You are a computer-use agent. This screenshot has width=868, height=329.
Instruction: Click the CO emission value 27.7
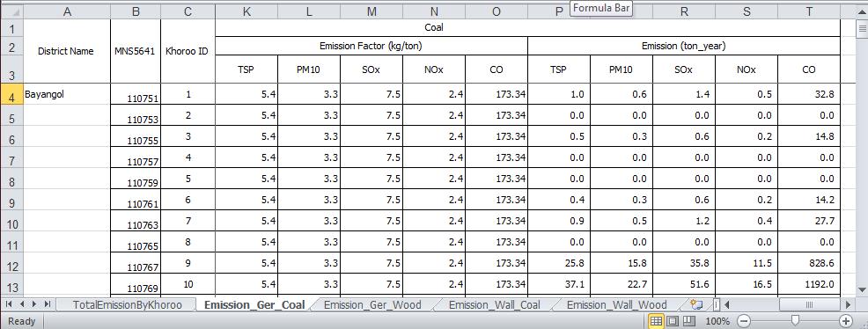(809, 221)
